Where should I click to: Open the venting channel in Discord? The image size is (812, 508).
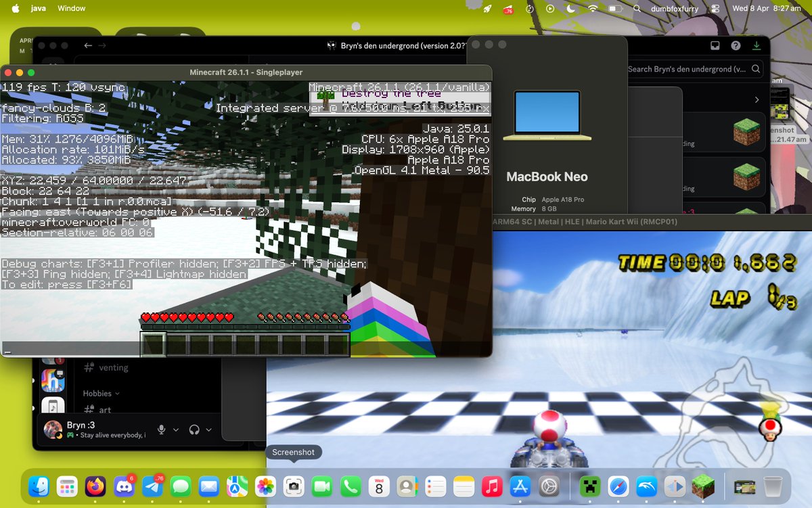coord(106,367)
